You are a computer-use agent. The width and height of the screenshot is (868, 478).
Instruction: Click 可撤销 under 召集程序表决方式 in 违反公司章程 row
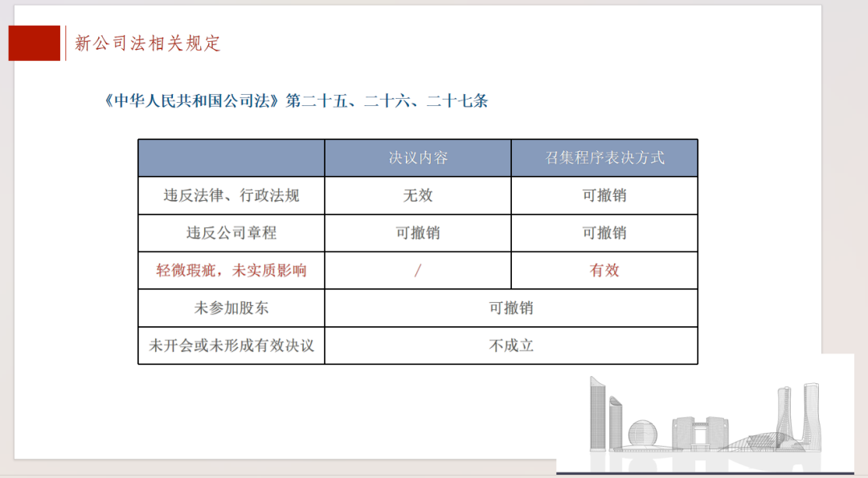pos(604,233)
